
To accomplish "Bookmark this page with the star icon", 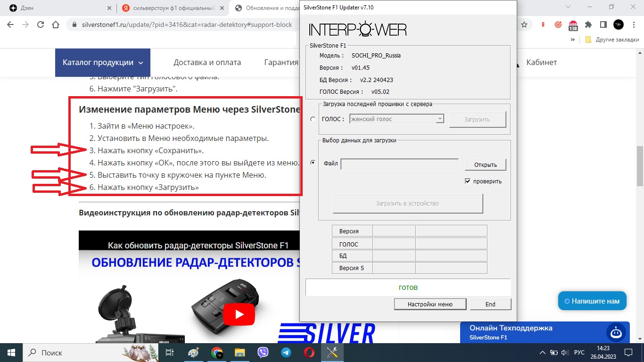I will point(524,25).
